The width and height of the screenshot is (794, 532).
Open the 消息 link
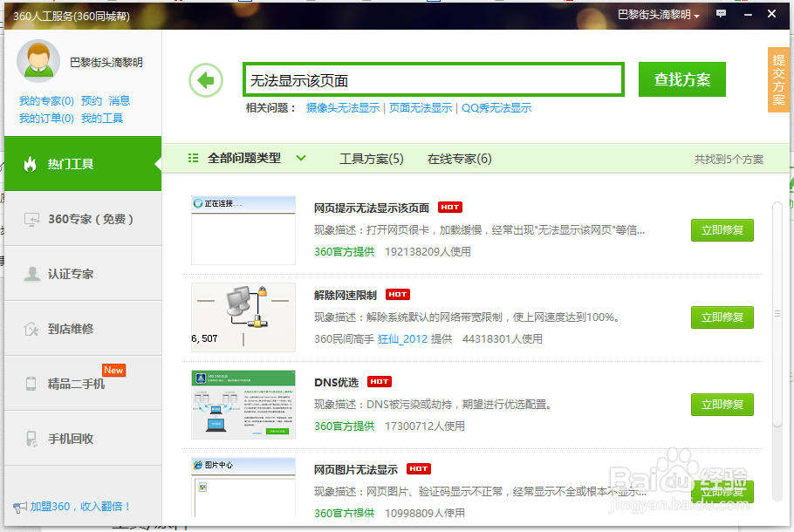click(120, 100)
